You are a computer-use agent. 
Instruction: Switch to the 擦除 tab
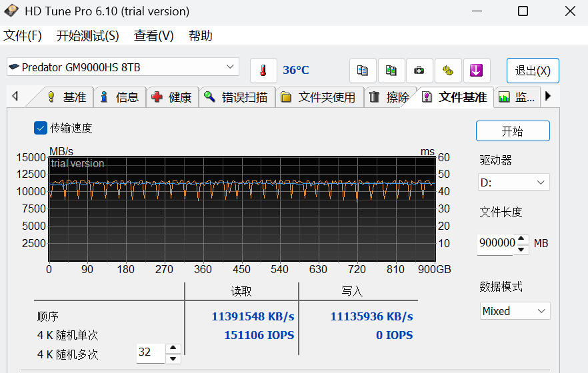point(390,97)
